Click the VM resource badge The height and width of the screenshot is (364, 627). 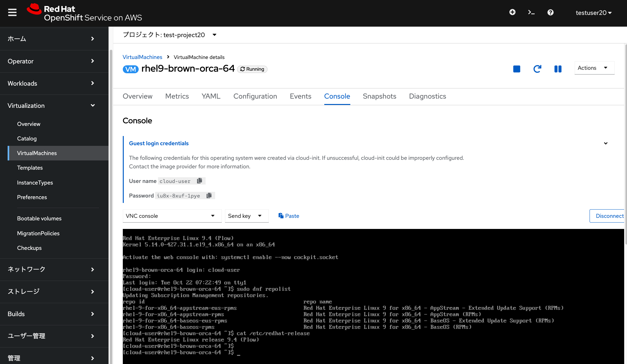coord(131,69)
